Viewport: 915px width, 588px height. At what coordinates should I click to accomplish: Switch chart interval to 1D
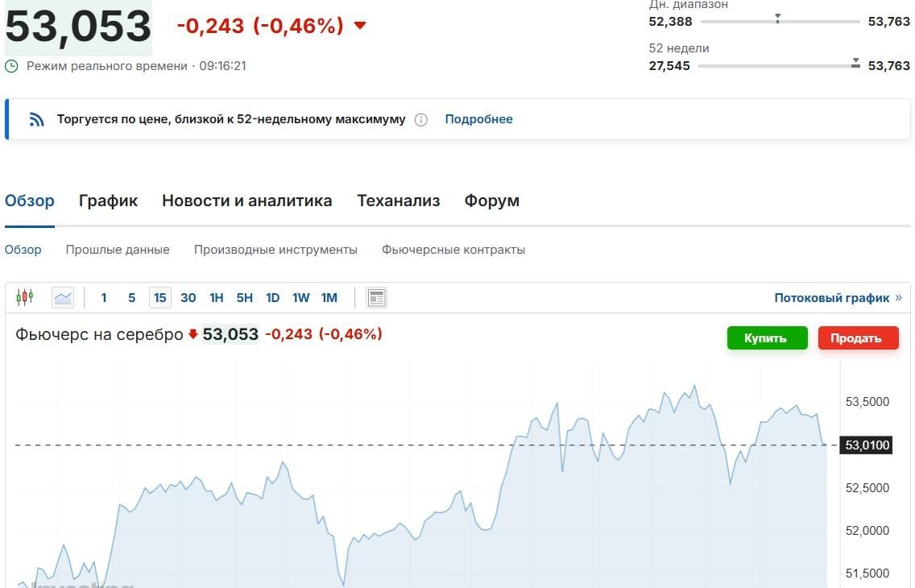pyautogui.click(x=272, y=297)
